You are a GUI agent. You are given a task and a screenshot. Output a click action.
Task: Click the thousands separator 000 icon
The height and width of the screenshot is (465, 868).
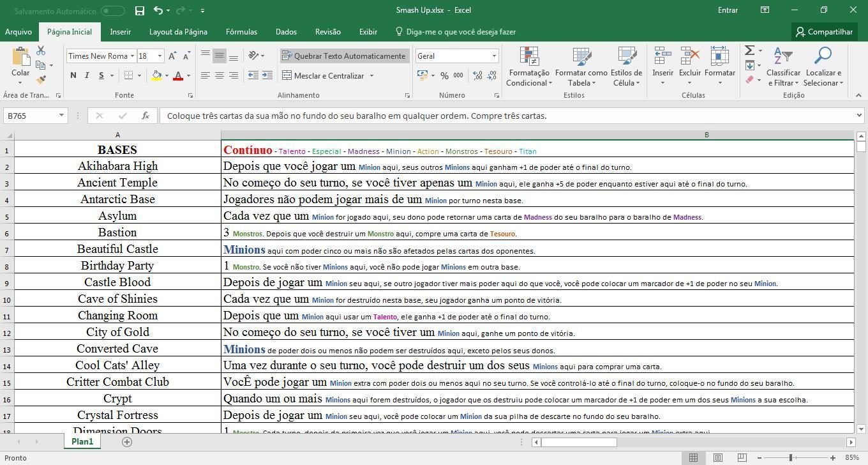458,75
